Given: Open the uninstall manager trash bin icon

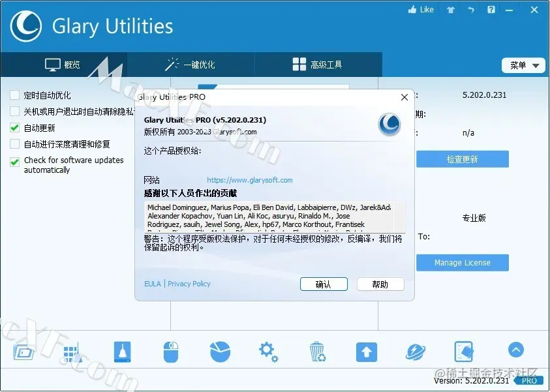Looking at the screenshot, I should [x=318, y=352].
